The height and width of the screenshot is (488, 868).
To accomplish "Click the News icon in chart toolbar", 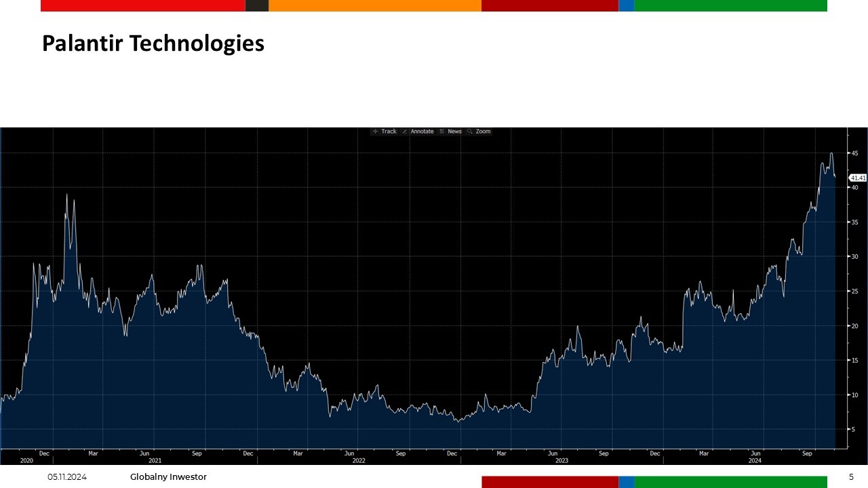I will click(x=442, y=131).
